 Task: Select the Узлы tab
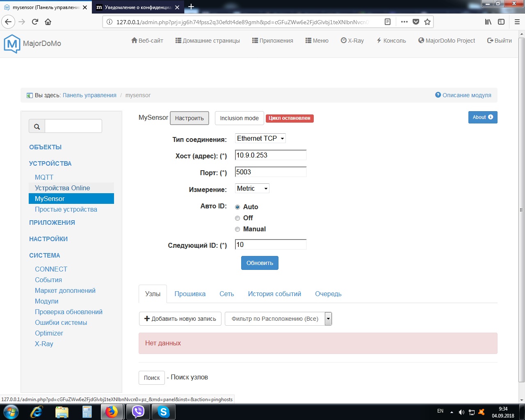pyautogui.click(x=153, y=294)
